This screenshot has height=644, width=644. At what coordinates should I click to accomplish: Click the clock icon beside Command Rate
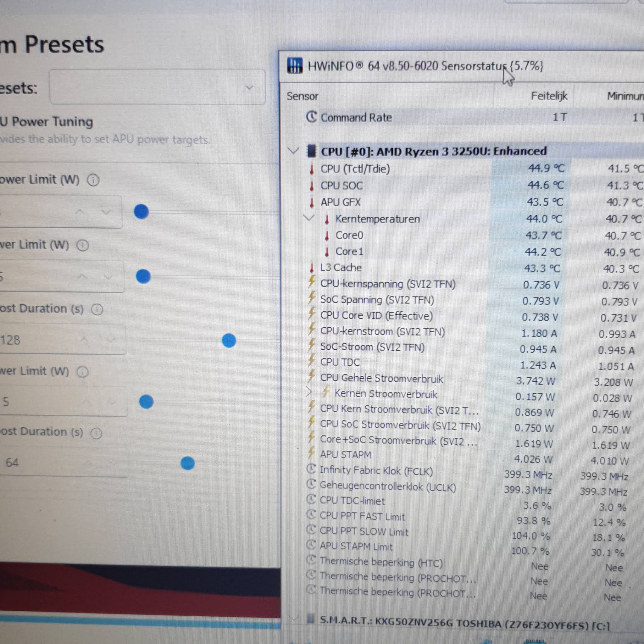(x=311, y=117)
